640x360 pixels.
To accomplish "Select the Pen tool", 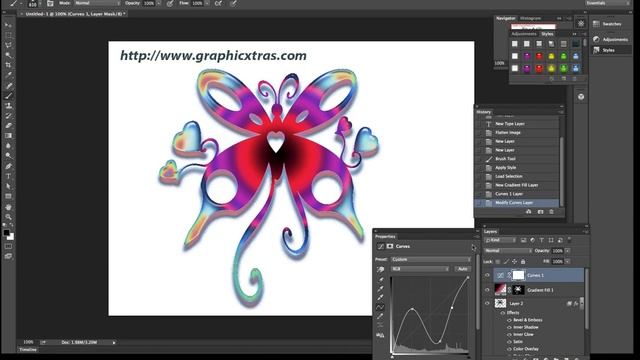I will point(8,166).
